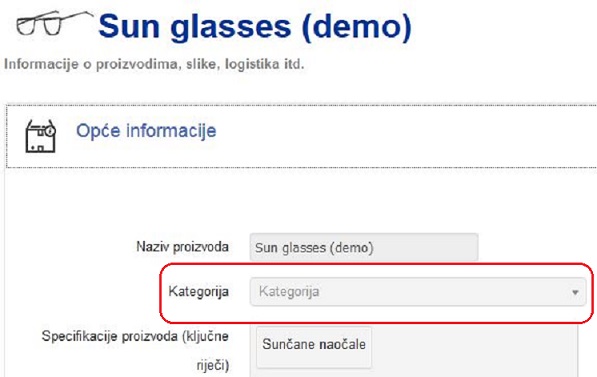Screen dimensions: 597x377
Task: Click the shop building icon in section header
Action: 40,136
